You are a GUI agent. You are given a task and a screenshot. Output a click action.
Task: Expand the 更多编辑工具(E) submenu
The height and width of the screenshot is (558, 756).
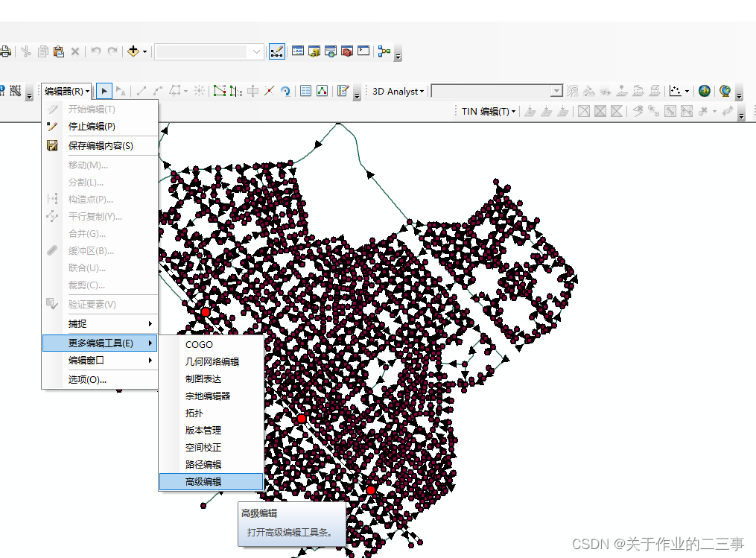tap(101, 343)
